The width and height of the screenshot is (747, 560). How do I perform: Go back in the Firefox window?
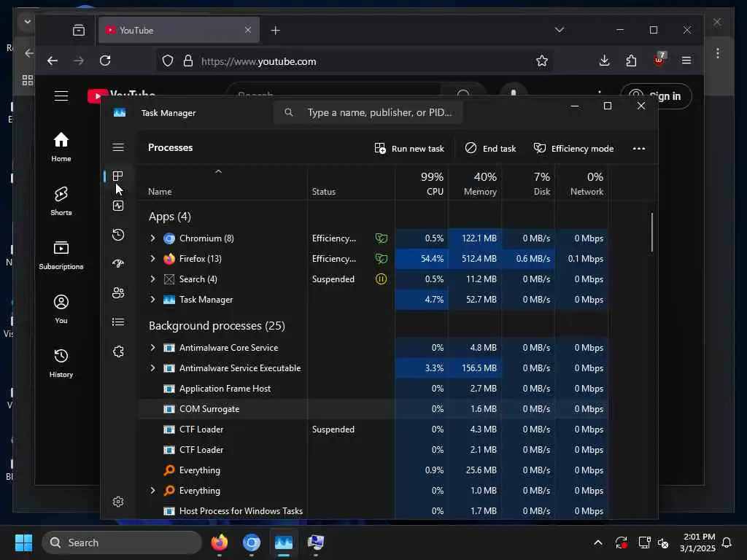click(x=53, y=61)
